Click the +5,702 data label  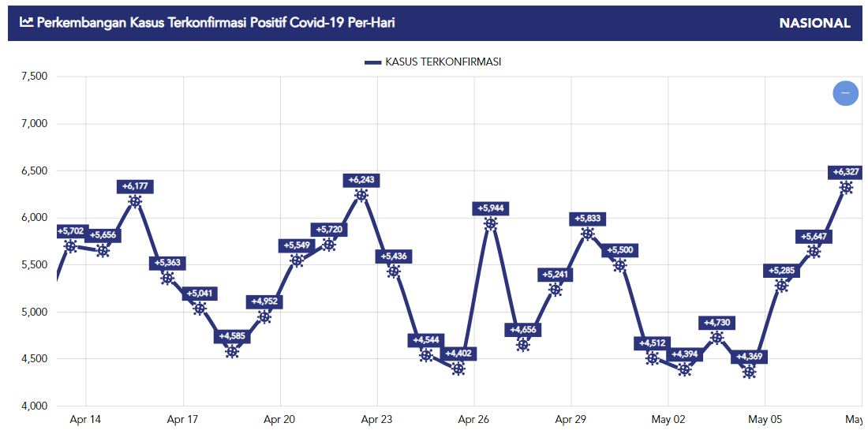point(70,231)
